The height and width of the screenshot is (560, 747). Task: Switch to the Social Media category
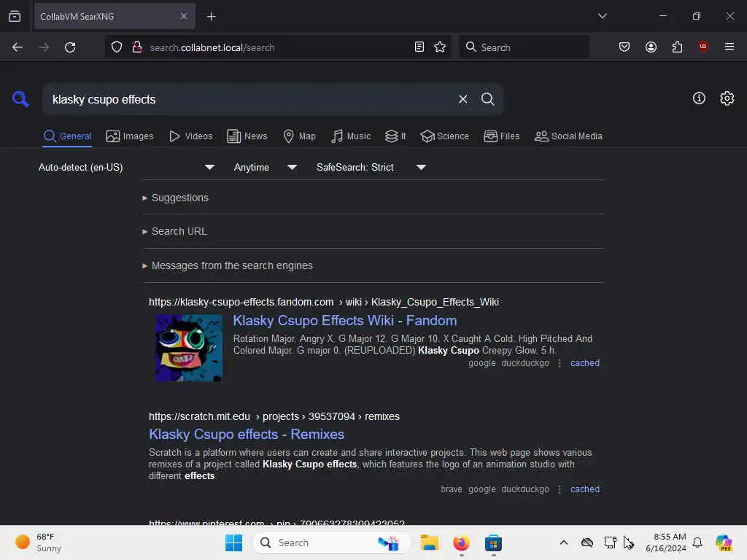coord(568,136)
